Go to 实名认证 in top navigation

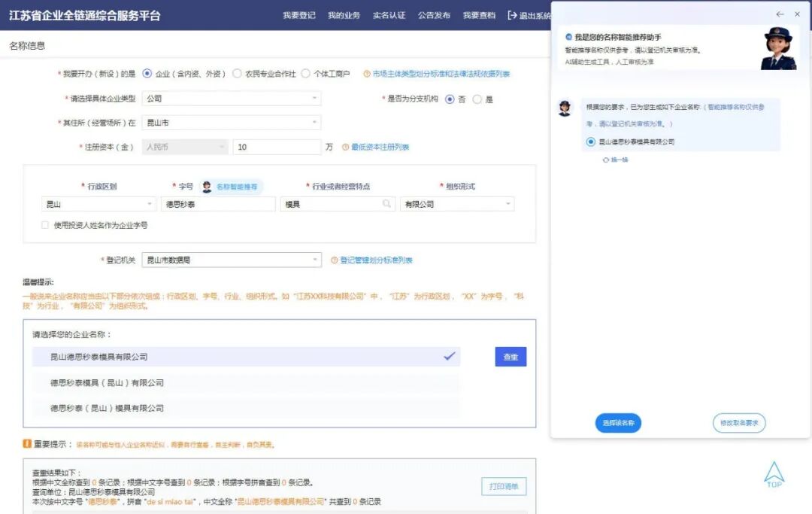pyautogui.click(x=389, y=16)
